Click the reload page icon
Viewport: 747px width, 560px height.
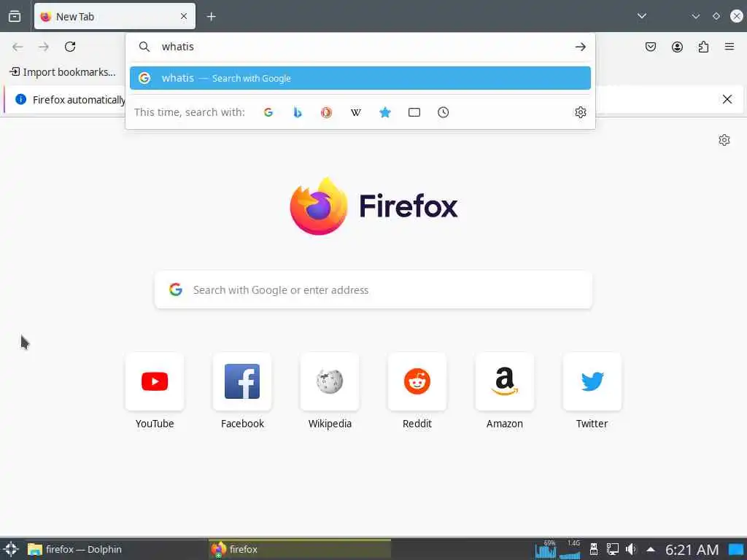(x=70, y=47)
